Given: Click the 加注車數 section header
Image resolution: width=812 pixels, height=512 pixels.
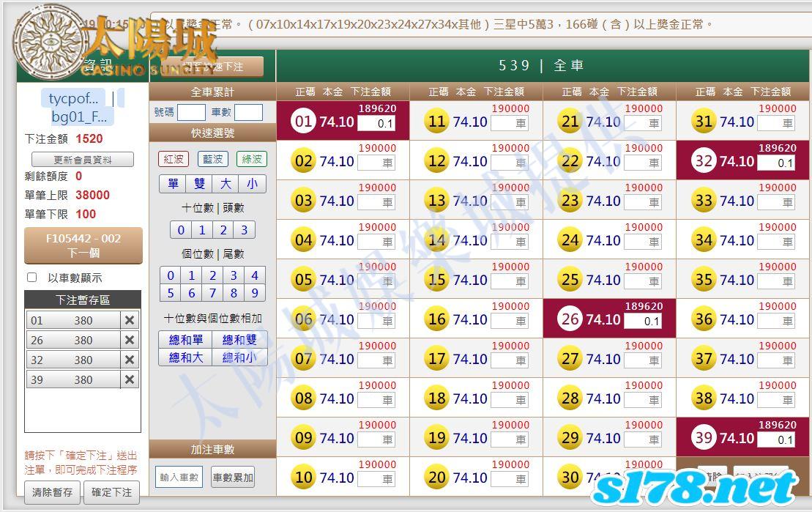Looking at the screenshot, I should point(212,449).
